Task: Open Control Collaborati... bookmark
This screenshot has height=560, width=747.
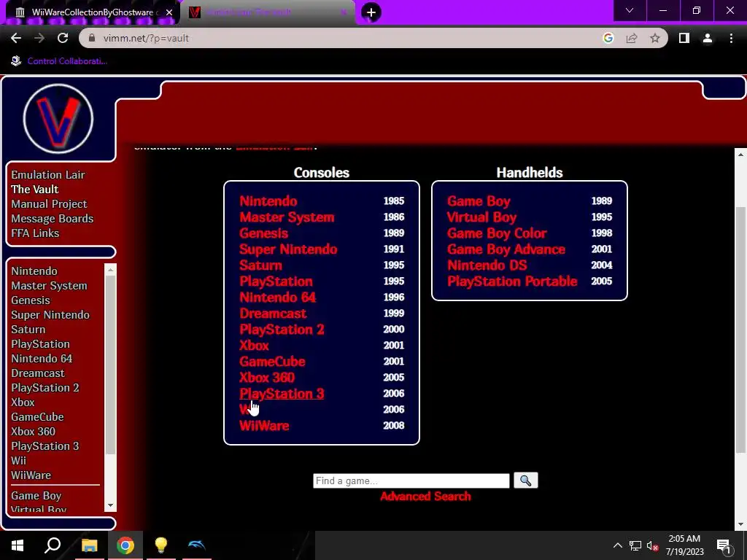Action: pyautogui.click(x=59, y=61)
